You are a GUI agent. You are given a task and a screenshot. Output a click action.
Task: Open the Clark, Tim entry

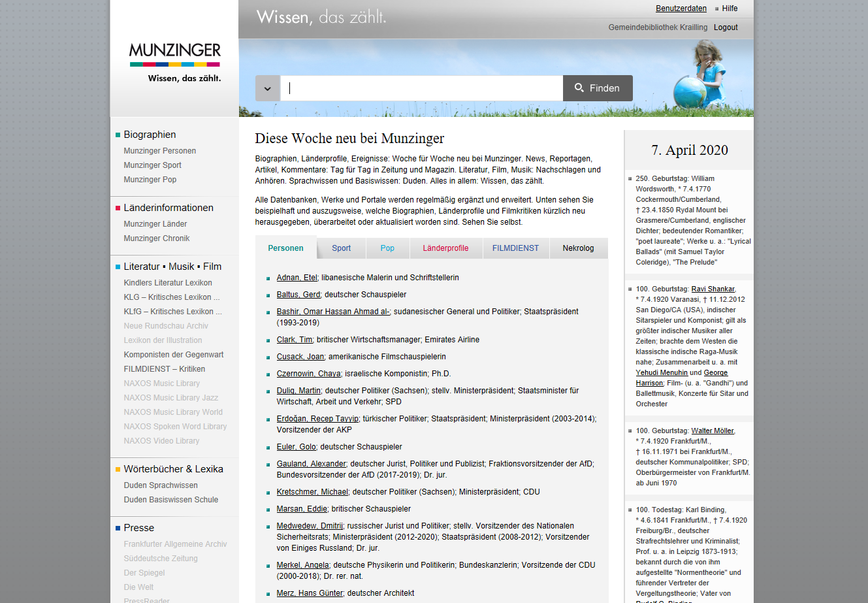[x=295, y=340]
